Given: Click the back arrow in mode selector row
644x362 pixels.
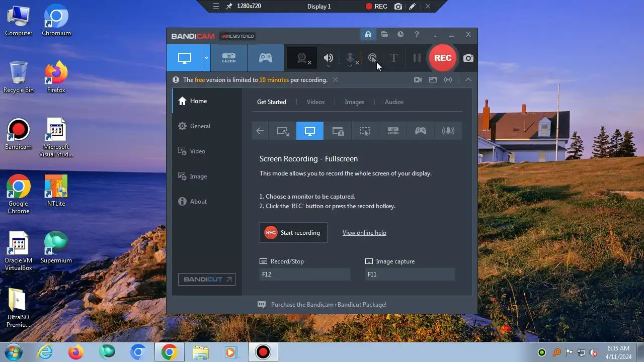Looking at the screenshot, I should coord(260,131).
